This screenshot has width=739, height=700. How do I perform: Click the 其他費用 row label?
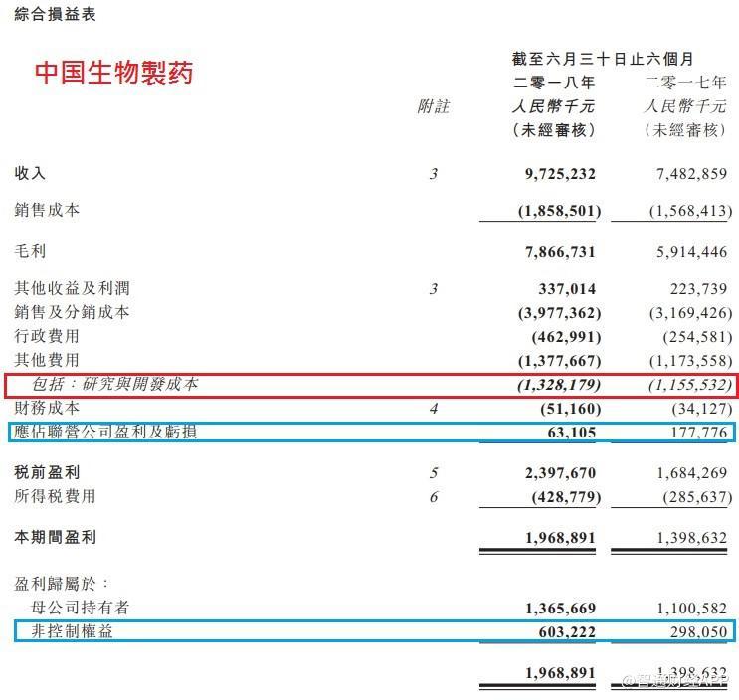(x=47, y=360)
